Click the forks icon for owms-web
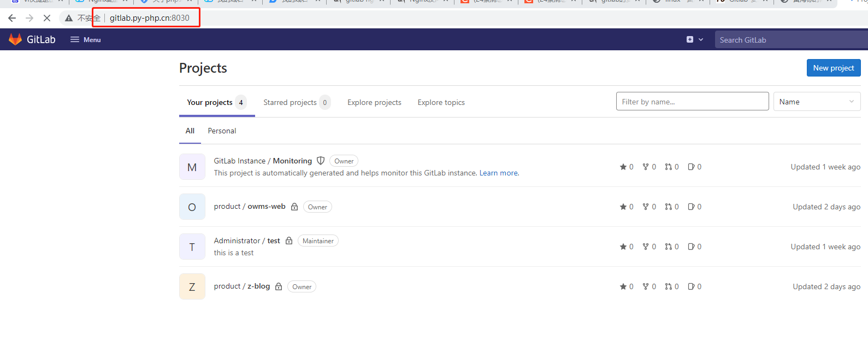The width and height of the screenshot is (868, 340). (x=646, y=207)
